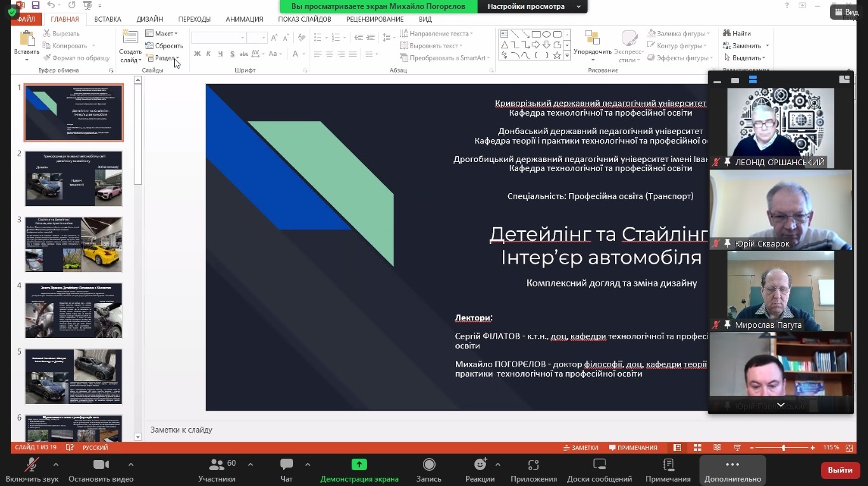Unmute microphone with Включить звук
Viewport: 868px width, 486px height.
pyautogui.click(x=31, y=465)
